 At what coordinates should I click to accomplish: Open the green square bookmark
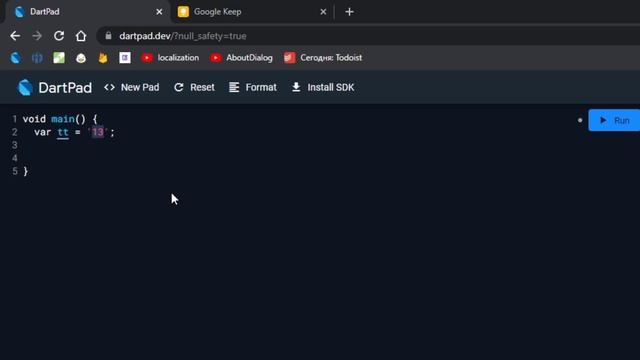[x=59, y=58]
